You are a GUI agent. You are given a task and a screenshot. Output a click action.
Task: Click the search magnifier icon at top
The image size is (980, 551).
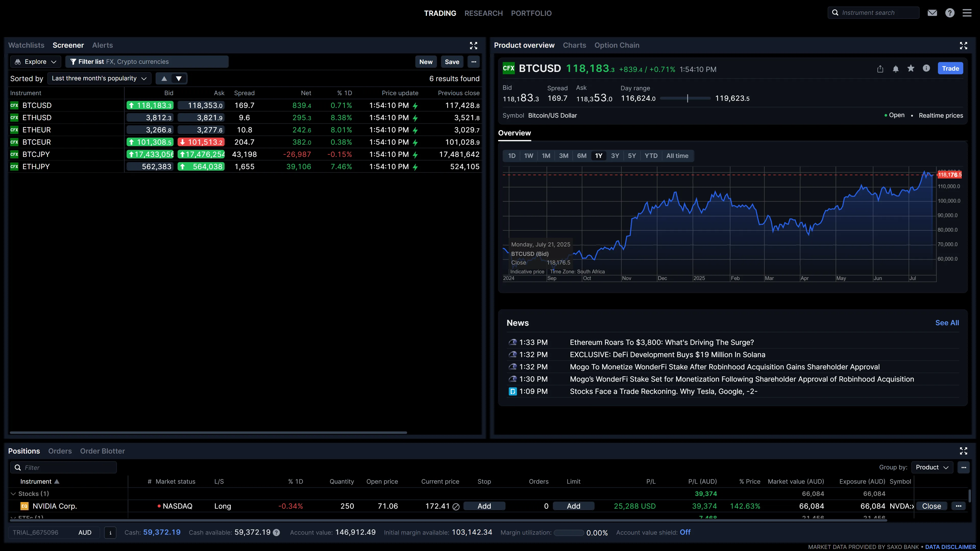[x=835, y=12]
